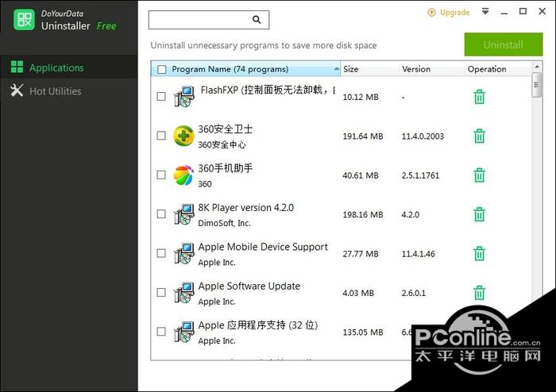Select the 360手机助手 program name
The width and height of the screenshot is (556, 392).
pyautogui.click(x=225, y=168)
